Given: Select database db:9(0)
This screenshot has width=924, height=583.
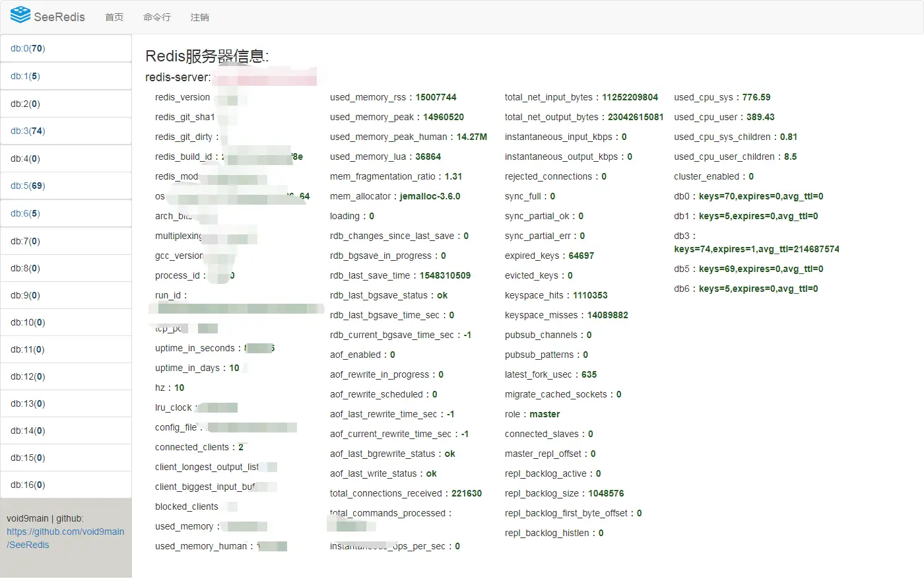Looking at the screenshot, I should tap(66, 295).
